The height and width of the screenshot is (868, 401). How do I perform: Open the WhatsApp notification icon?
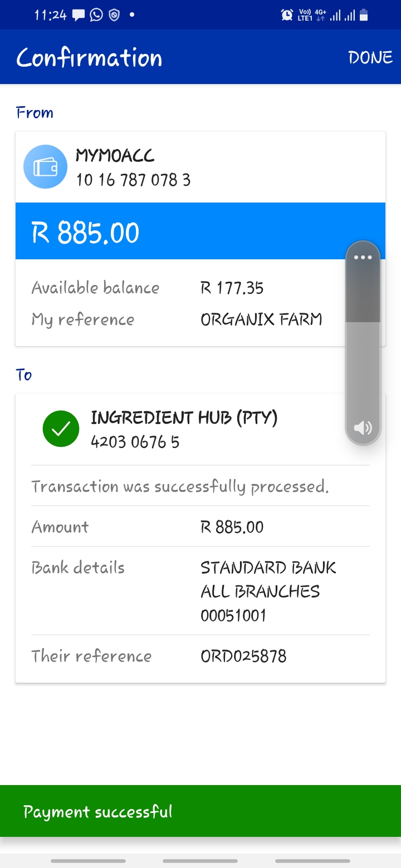pos(96,15)
